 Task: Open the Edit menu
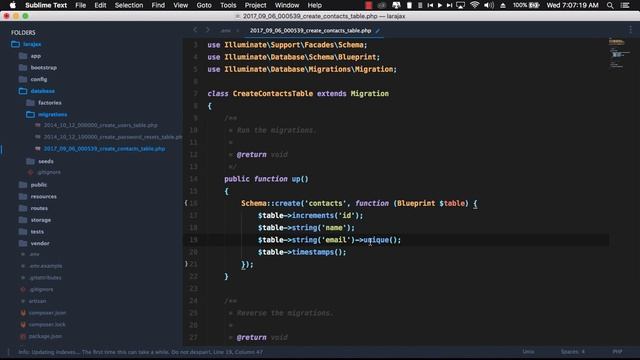pyautogui.click(x=100, y=5)
